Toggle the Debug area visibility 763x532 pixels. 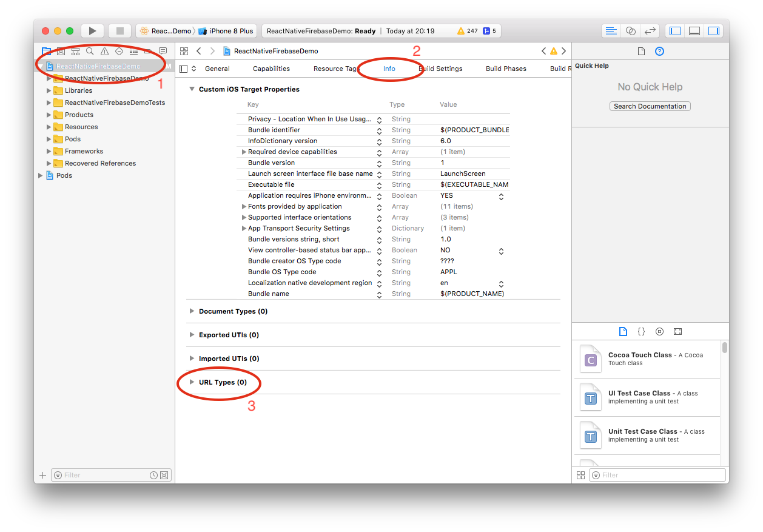click(694, 31)
